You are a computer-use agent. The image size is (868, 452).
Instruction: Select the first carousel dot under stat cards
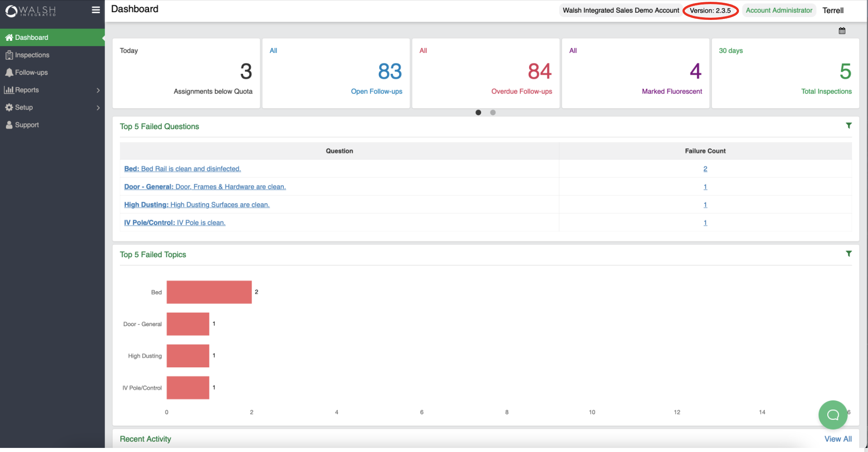click(x=478, y=112)
